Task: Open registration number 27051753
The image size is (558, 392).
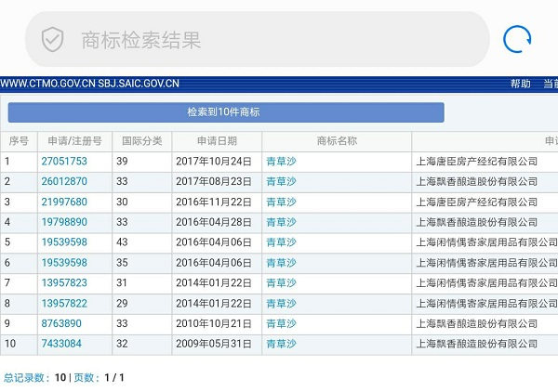Action: [64, 162]
